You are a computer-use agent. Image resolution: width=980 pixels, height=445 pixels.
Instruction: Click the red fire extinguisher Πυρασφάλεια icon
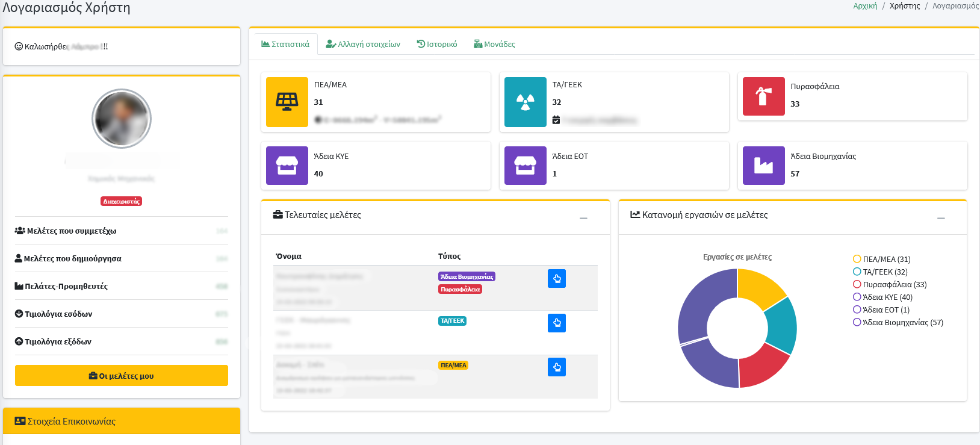point(764,96)
